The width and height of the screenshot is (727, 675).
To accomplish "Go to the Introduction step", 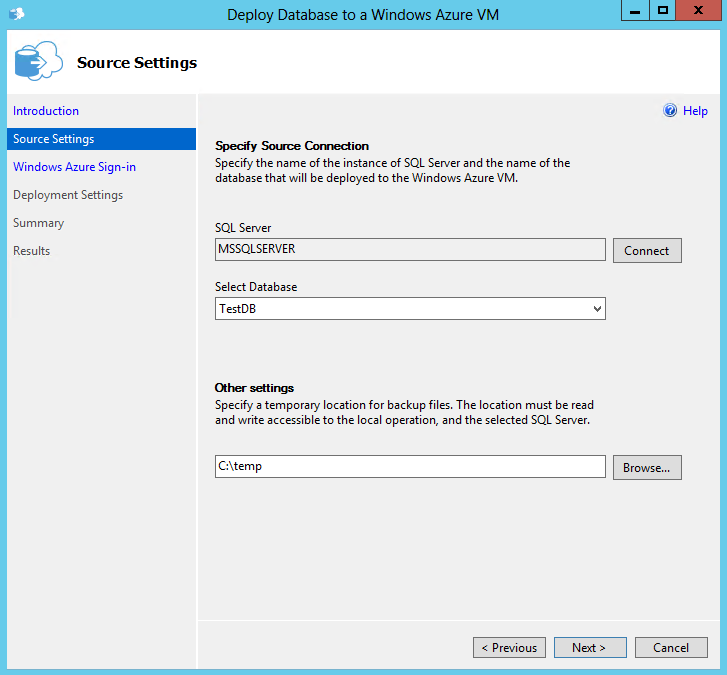I will pyautogui.click(x=46, y=111).
